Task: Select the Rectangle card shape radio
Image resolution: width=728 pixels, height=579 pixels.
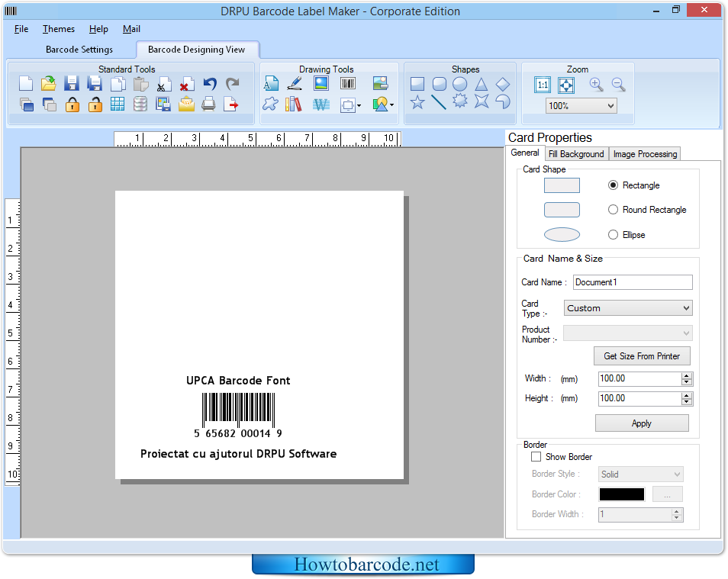Action: coord(613,185)
